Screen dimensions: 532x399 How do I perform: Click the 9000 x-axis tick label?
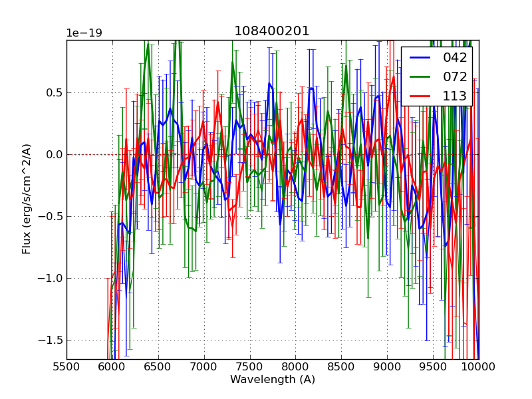[387, 366]
